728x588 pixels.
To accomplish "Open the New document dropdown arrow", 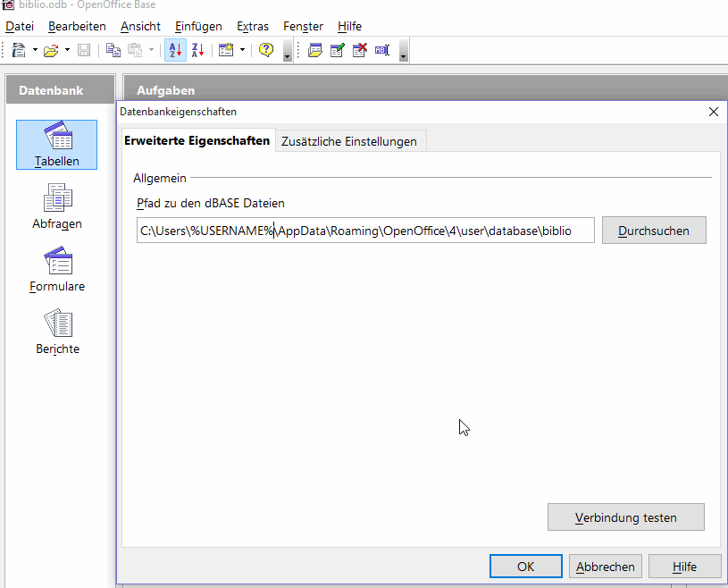I will coord(33,50).
